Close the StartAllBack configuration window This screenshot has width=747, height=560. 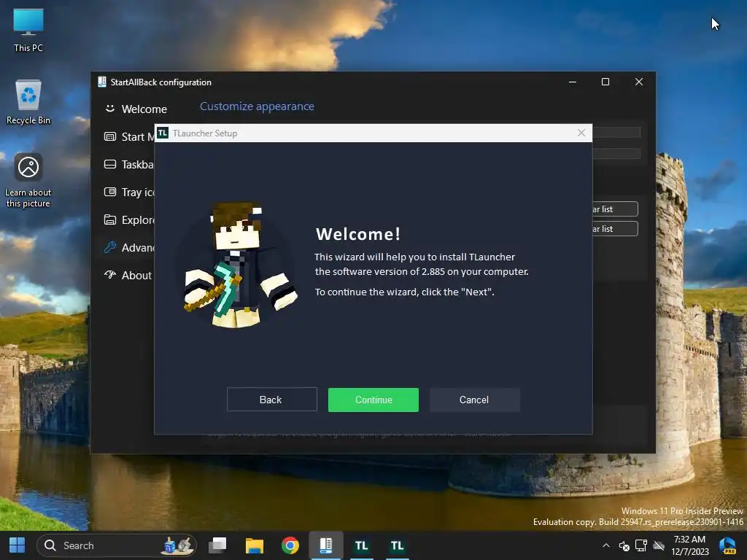coord(639,82)
